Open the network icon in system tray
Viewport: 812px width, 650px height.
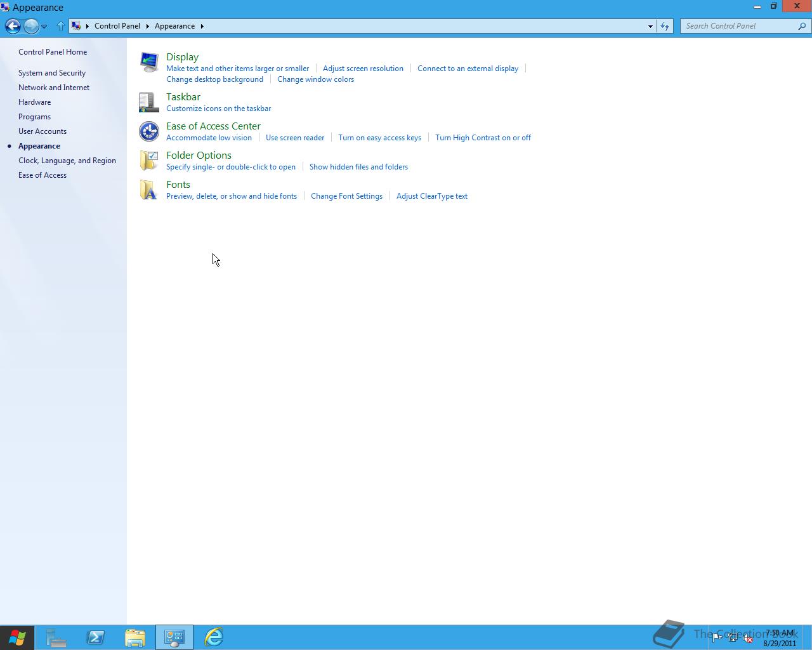click(733, 639)
